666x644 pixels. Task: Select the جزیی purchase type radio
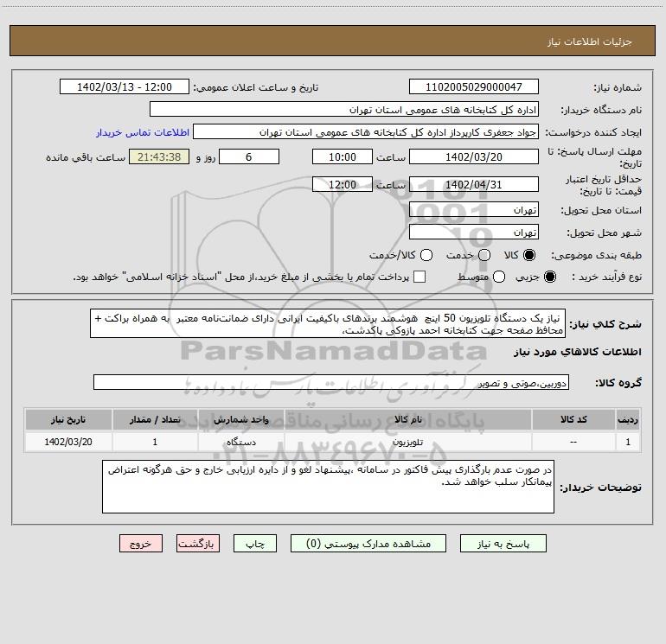[x=550, y=277]
